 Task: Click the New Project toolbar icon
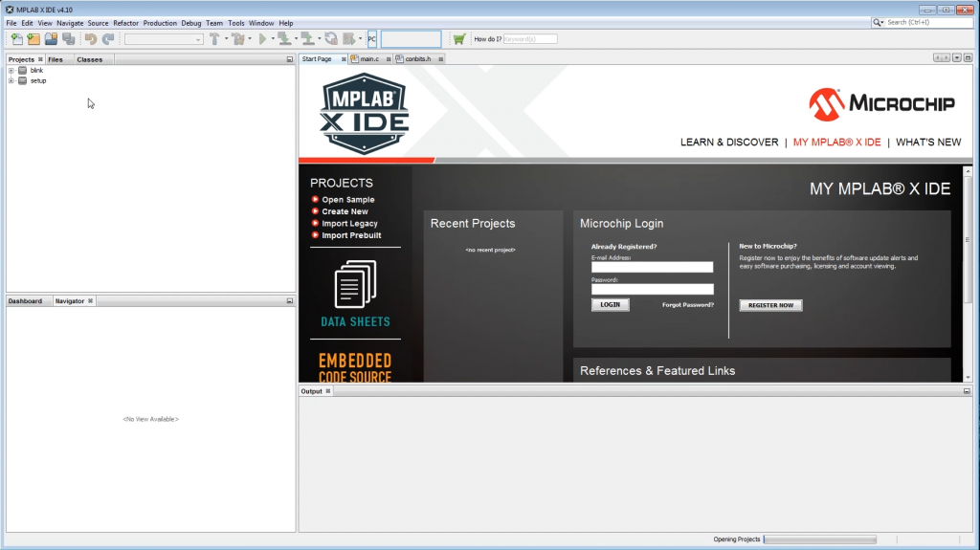coord(33,39)
